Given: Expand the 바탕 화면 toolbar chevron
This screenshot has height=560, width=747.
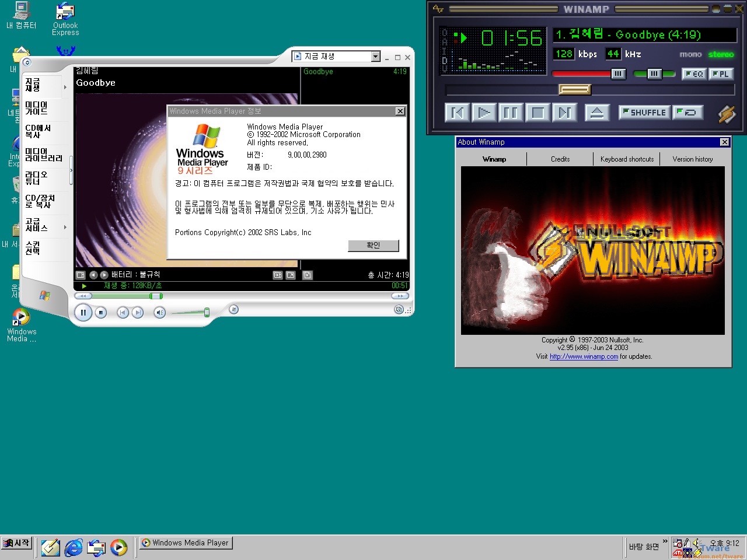Looking at the screenshot, I should (x=665, y=541).
